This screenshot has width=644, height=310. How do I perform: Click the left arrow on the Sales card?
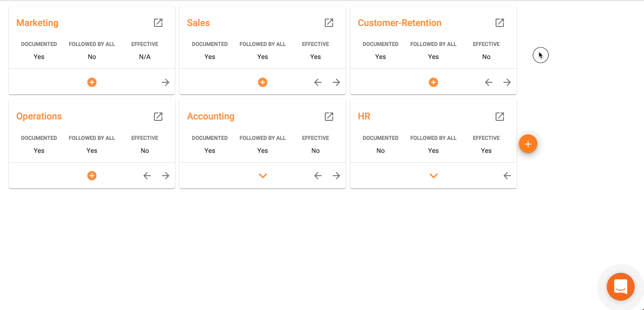318,82
